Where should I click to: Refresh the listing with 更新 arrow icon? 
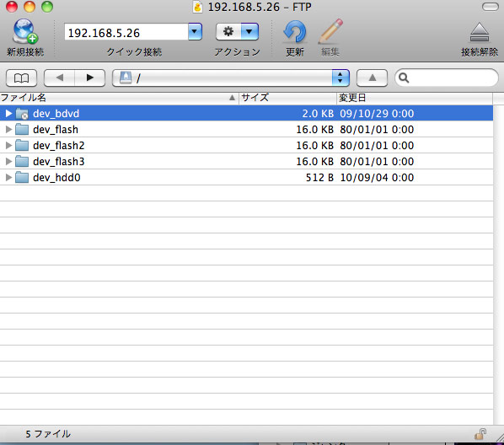(295, 31)
